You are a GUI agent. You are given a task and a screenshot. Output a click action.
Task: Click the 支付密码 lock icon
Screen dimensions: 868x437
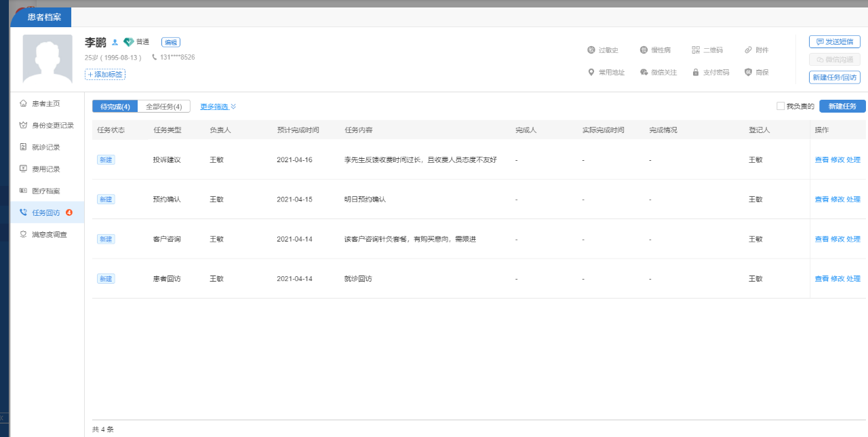click(x=696, y=73)
